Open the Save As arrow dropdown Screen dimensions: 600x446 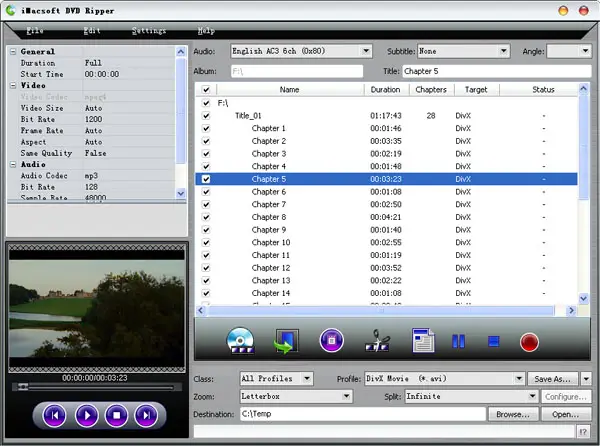point(586,379)
